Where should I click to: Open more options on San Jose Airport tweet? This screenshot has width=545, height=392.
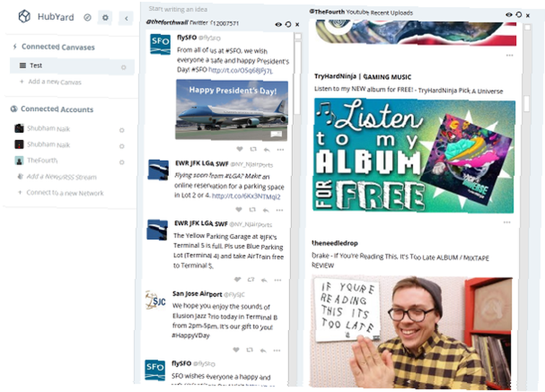click(277, 350)
